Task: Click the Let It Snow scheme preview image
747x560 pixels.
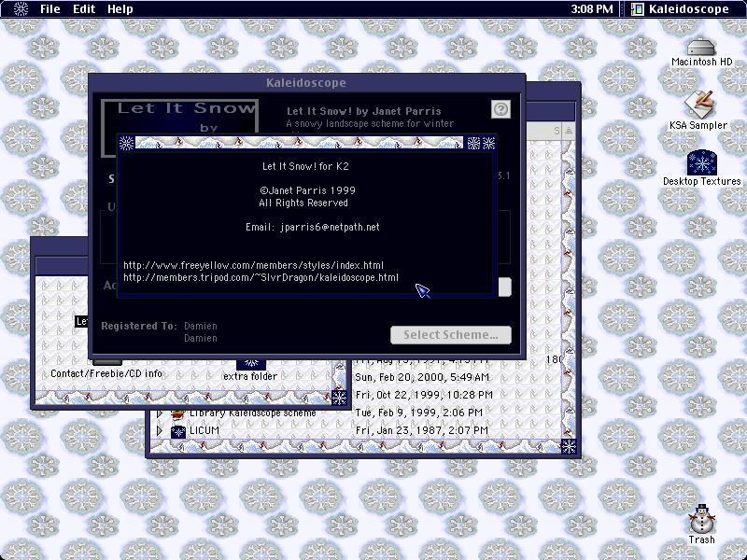Action: 180,118
